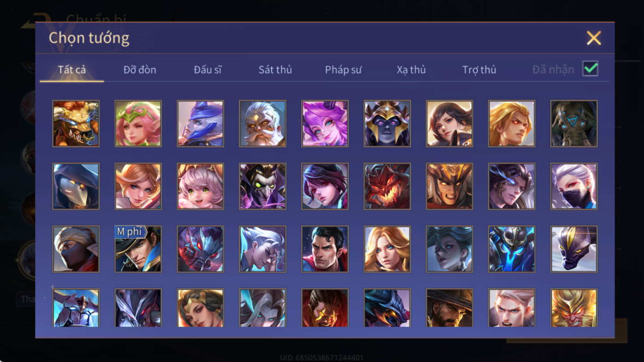Switch to the 'Đỡ đòn' tab
The width and height of the screenshot is (644, 362).
pyautogui.click(x=140, y=70)
